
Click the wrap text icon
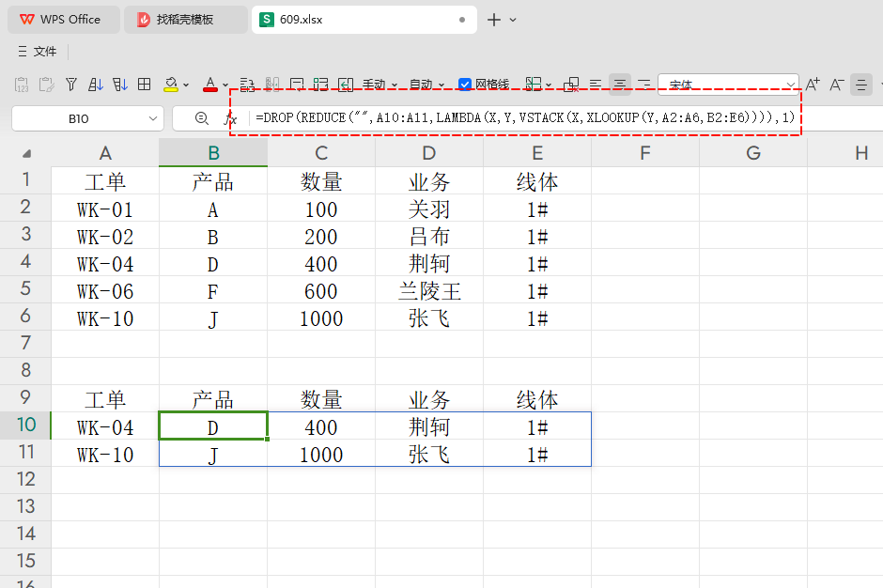point(247,85)
